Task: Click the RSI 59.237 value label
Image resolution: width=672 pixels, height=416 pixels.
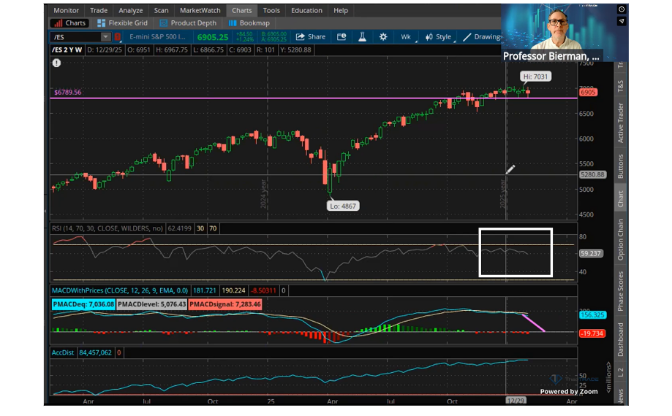Action: click(x=591, y=253)
